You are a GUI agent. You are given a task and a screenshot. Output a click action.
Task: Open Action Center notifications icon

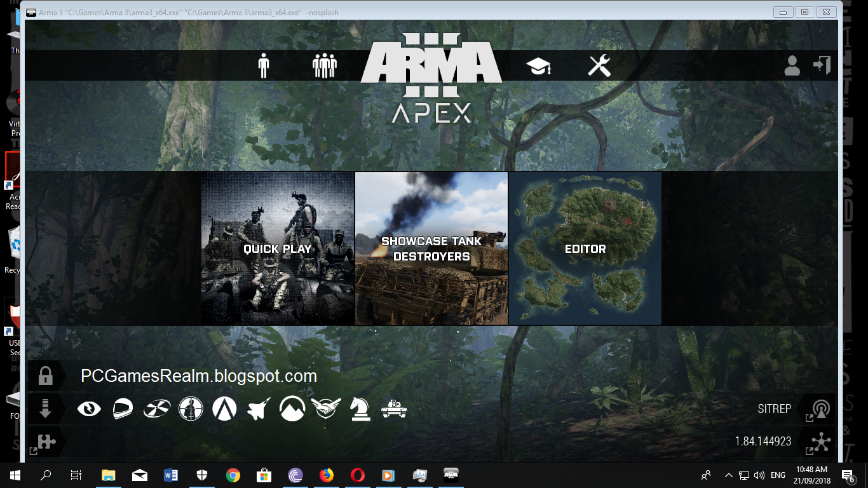[848, 475]
